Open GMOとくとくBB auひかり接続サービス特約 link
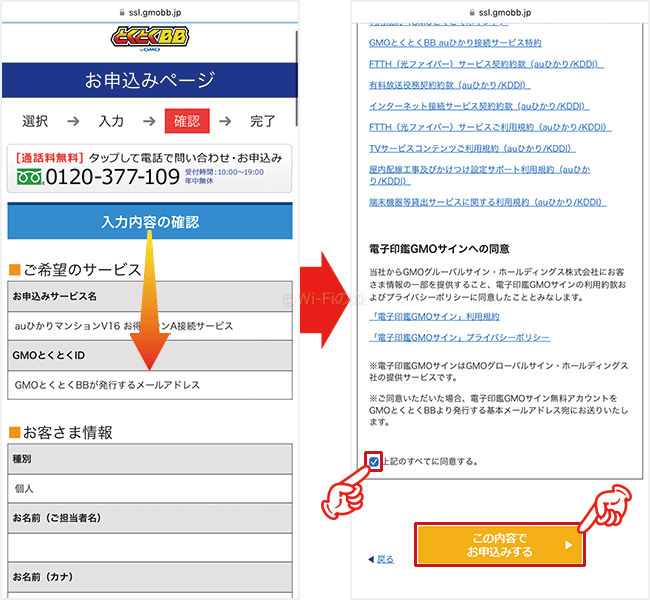The width and height of the screenshot is (650, 600). point(455,43)
